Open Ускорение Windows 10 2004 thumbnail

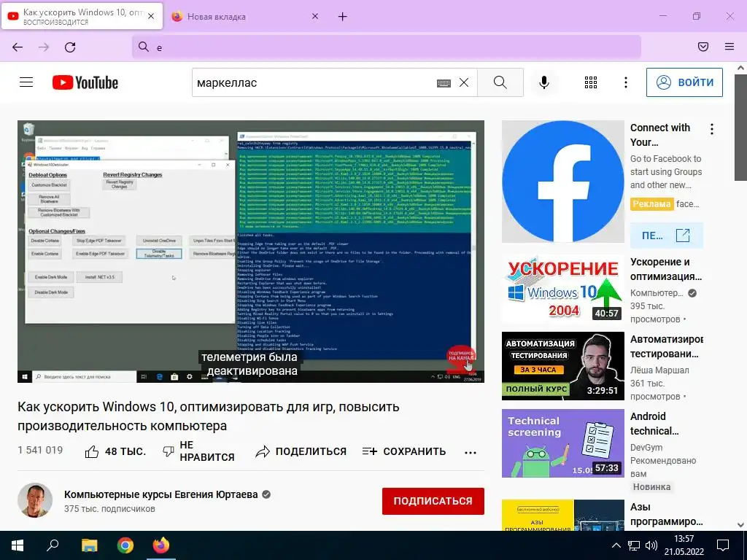click(x=562, y=289)
